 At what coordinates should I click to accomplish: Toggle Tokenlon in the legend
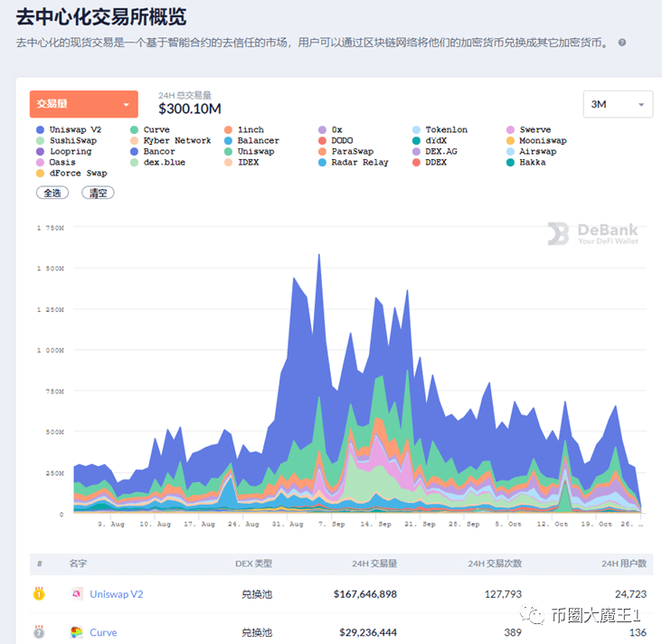tap(440, 129)
